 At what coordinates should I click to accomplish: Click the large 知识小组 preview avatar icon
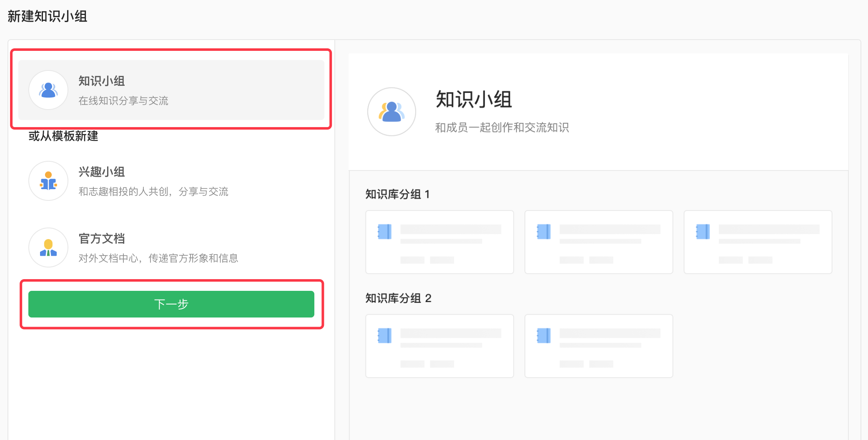[391, 112]
